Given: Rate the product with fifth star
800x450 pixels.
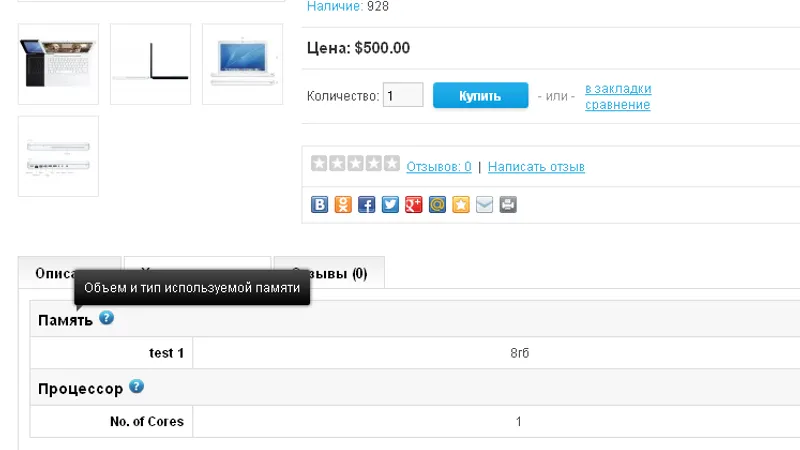Looking at the screenshot, I should (x=392, y=163).
